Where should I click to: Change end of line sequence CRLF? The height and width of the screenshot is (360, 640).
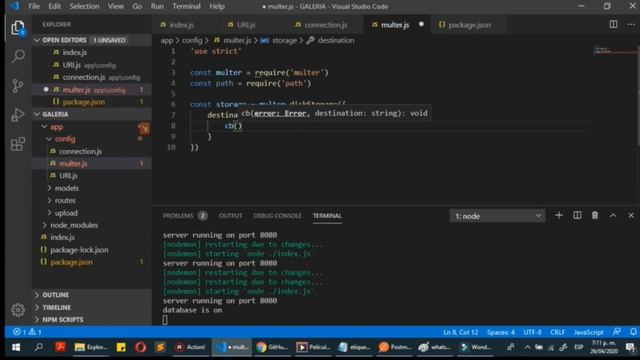tap(557, 332)
